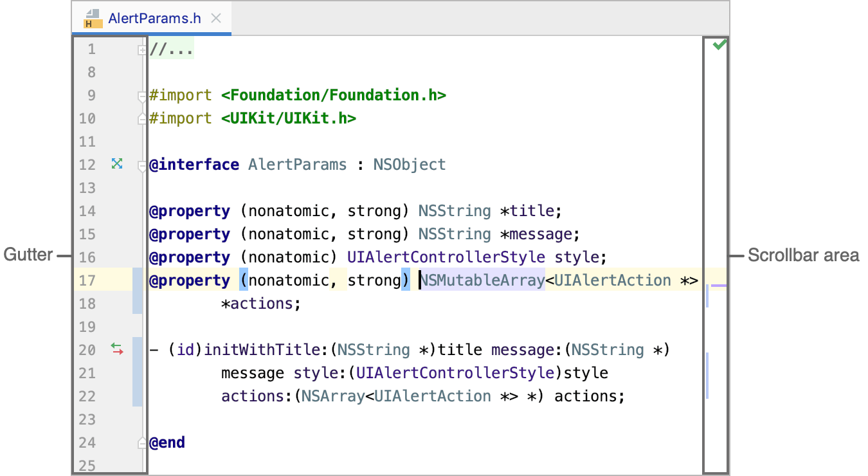Click initWithTitle method name
The image size is (868, 476).
[x=262, y=350]
